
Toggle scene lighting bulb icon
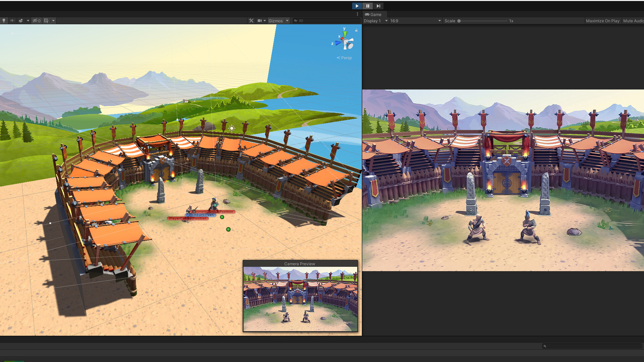tap(4, 21)
